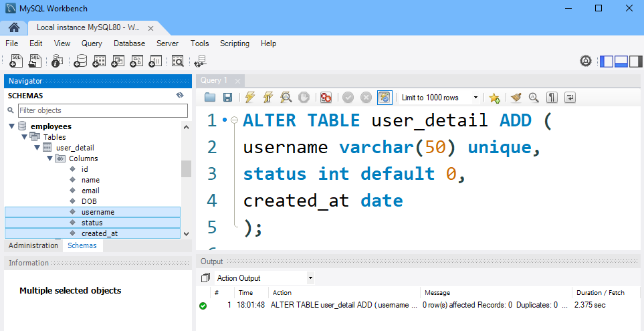Close the Query 1 tab

tap(237, 81)
